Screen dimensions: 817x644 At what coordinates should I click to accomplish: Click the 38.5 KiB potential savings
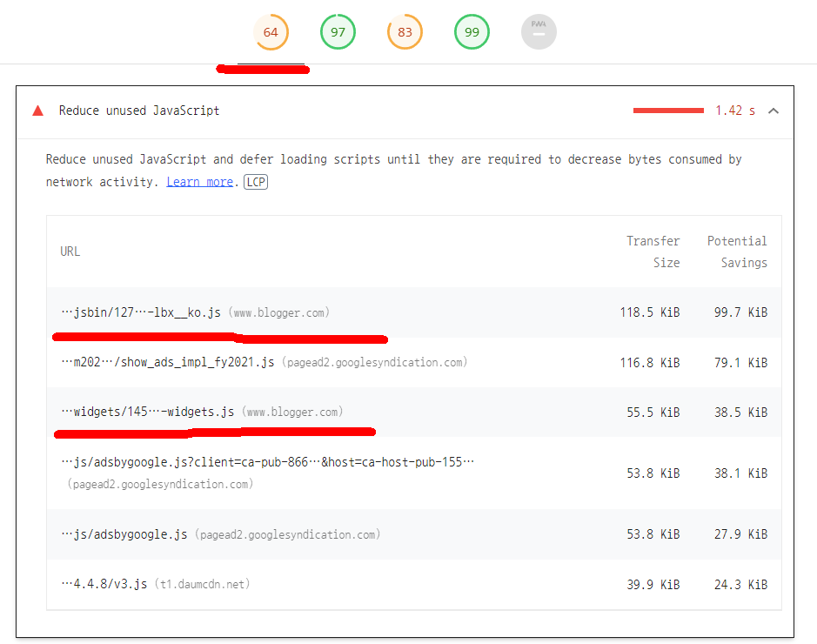[740, 413]
